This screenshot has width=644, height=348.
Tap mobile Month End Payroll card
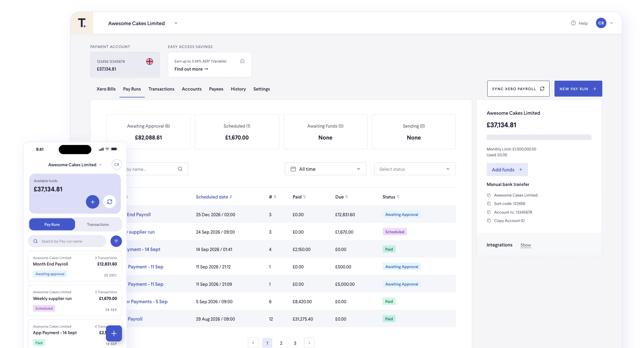(x=75, y=266)
